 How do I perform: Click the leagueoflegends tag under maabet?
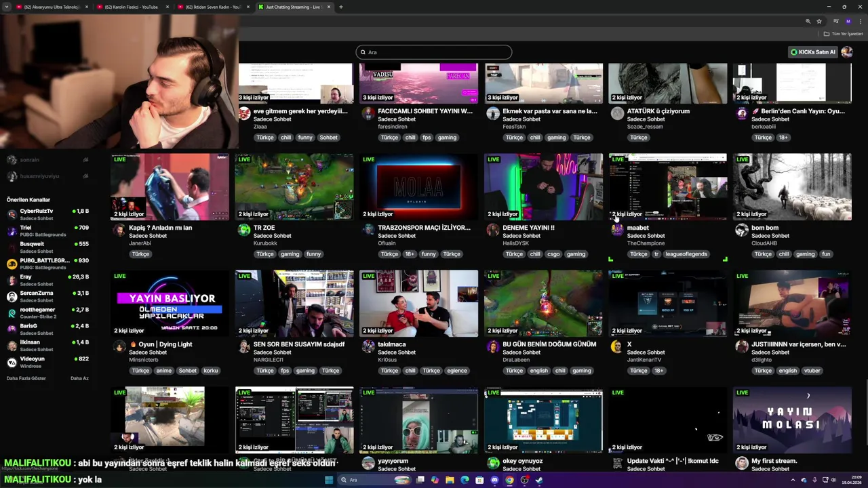686,254
